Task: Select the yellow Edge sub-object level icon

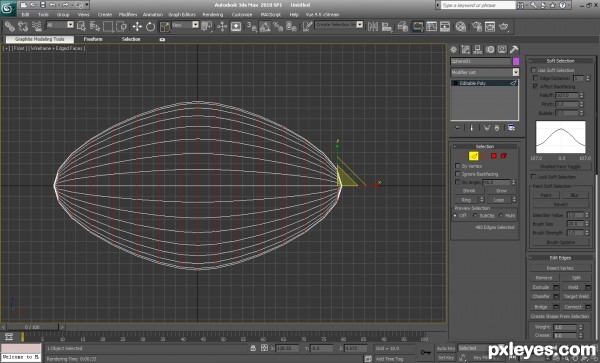Action: pyautogui.click(x=474, y=156)
